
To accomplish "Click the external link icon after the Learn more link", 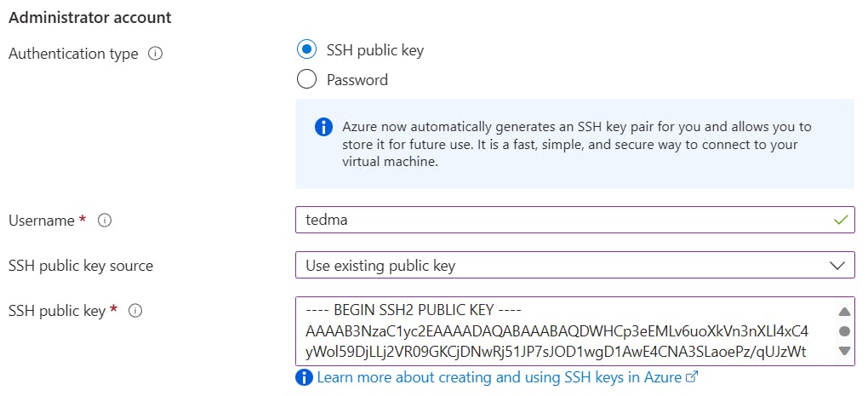I will [x=692, y=377].
